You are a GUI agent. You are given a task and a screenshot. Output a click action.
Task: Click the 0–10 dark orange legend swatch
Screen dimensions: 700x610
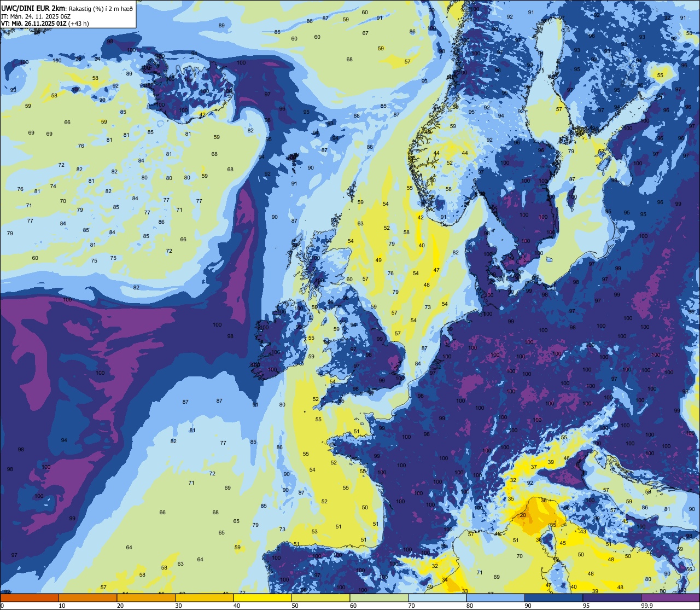point(30,597)
